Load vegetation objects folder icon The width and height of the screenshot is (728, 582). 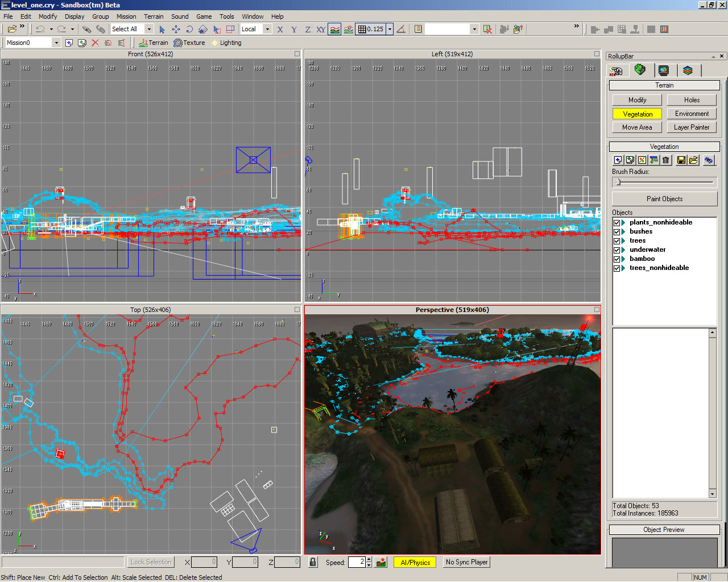pos(693,160)
